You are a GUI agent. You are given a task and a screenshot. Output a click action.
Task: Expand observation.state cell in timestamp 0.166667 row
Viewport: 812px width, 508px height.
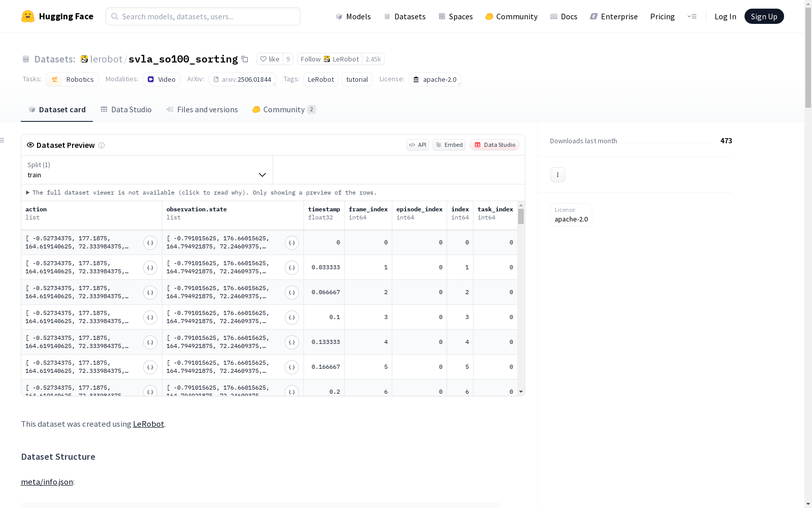292,367
